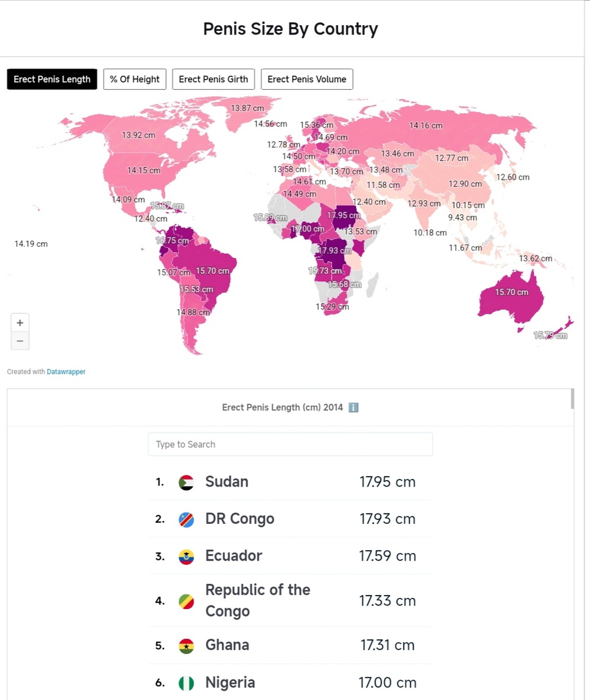Click Brazil's 15.70 cm map region
Screen dimensions: 590x700
[x=216, y=280]
